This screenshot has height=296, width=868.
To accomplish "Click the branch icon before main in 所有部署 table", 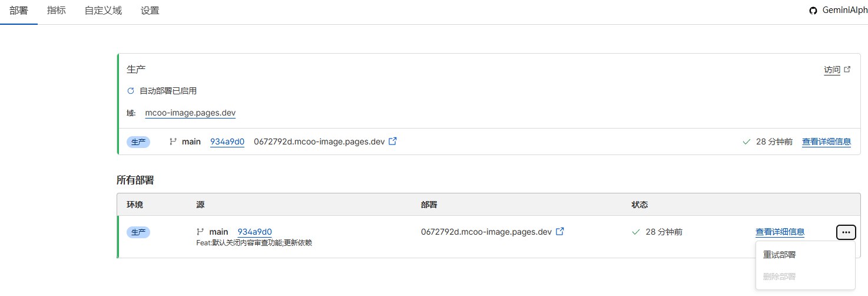I will (x=200, y=232).
